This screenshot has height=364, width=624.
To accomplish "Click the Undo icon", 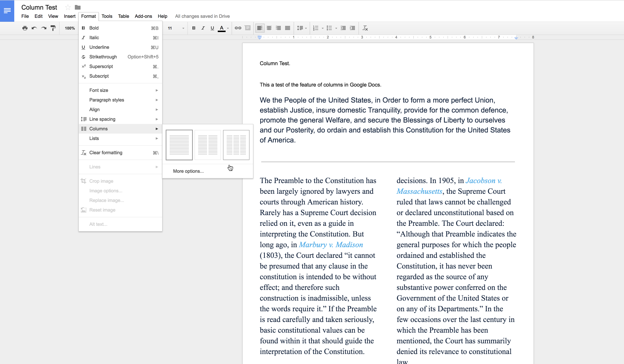I will click(34, 28).
